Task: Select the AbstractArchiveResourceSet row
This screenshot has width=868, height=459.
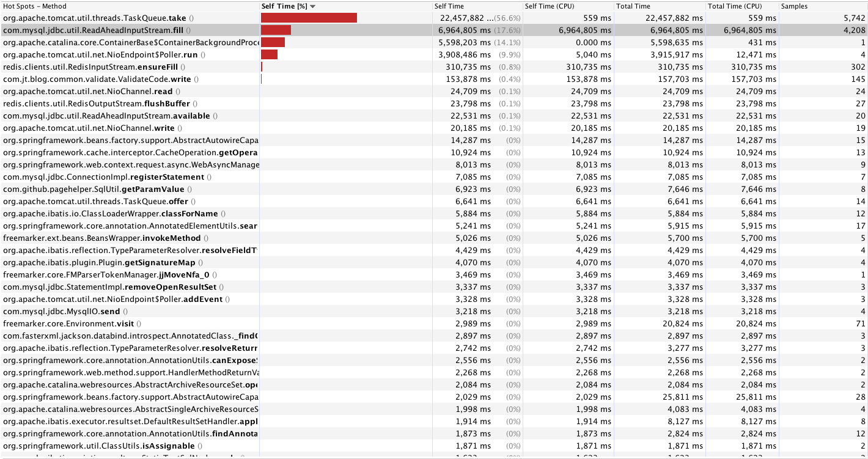Action: tap(434, 385)
